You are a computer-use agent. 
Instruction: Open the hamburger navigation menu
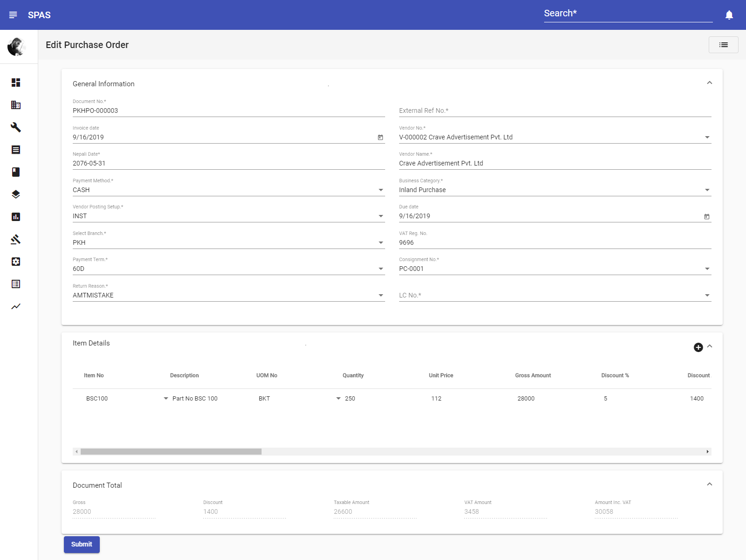(13, 15)
